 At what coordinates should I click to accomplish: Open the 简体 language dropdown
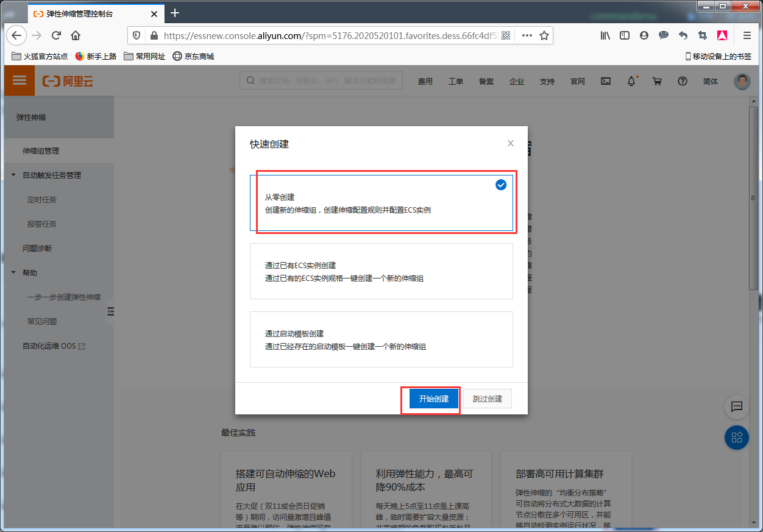point(711,81)
